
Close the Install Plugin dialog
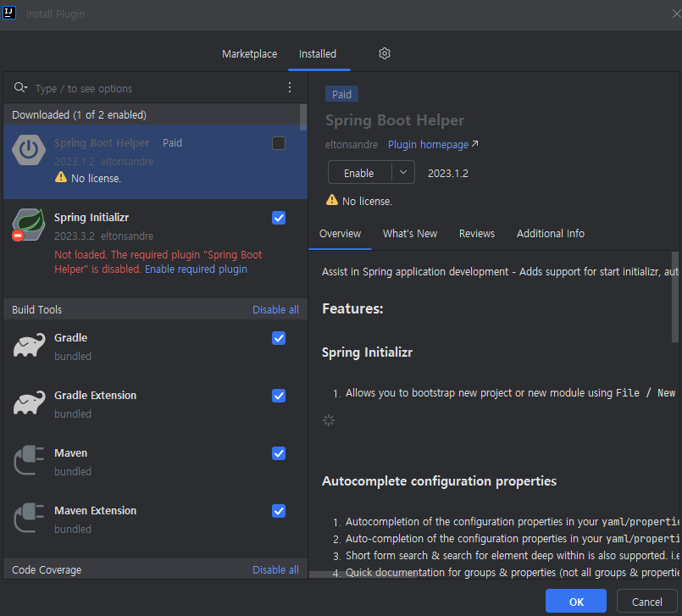pos(676,14)
